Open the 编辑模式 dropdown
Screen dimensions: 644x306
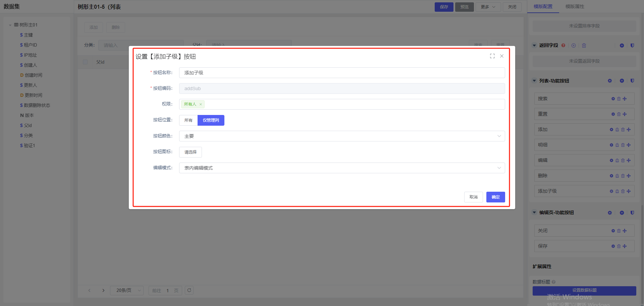341,168
